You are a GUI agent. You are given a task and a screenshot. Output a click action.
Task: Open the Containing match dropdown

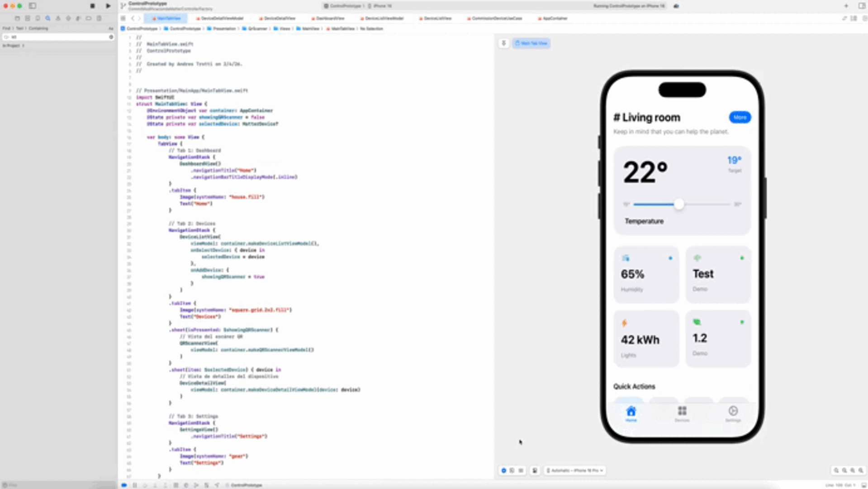[x=38, y=28]
